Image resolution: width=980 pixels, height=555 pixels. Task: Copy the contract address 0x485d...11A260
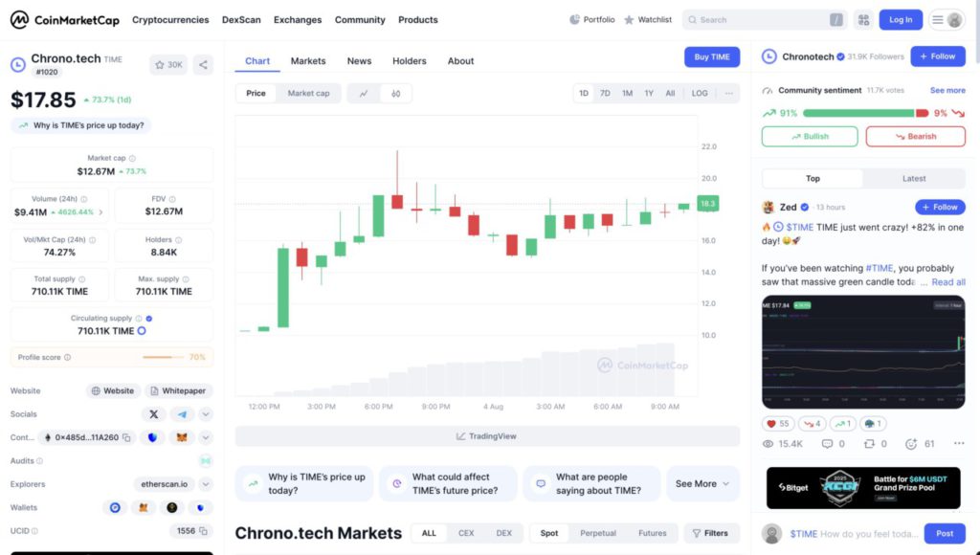[x=126, y=437]
